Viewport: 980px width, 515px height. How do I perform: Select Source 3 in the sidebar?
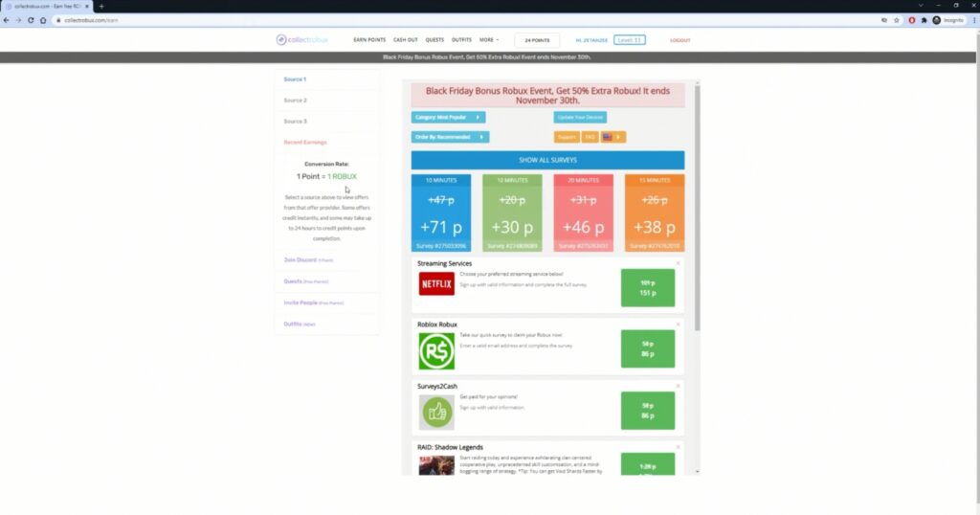(x=295, y=122)
